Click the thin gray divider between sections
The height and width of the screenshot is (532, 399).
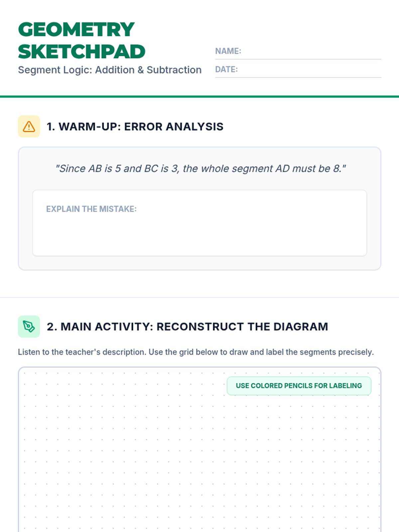pyautogui.click(x=199, y=297)
